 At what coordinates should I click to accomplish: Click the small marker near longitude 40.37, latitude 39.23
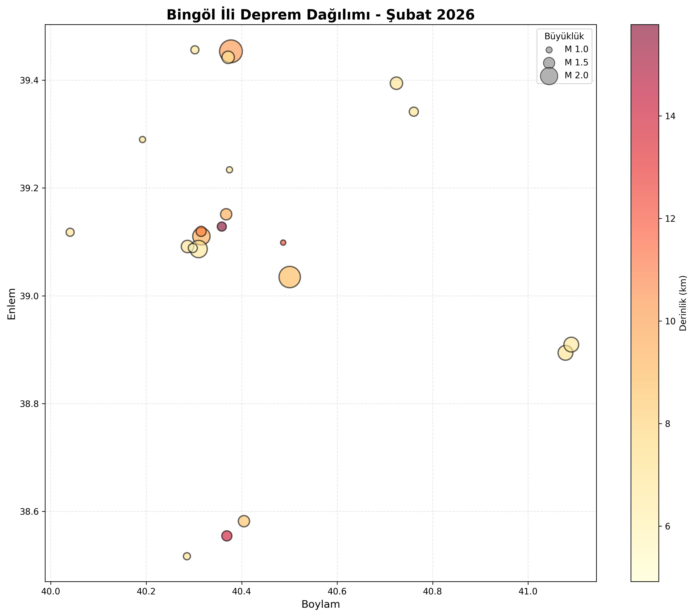pyautogui.click(x=230, y=170)
